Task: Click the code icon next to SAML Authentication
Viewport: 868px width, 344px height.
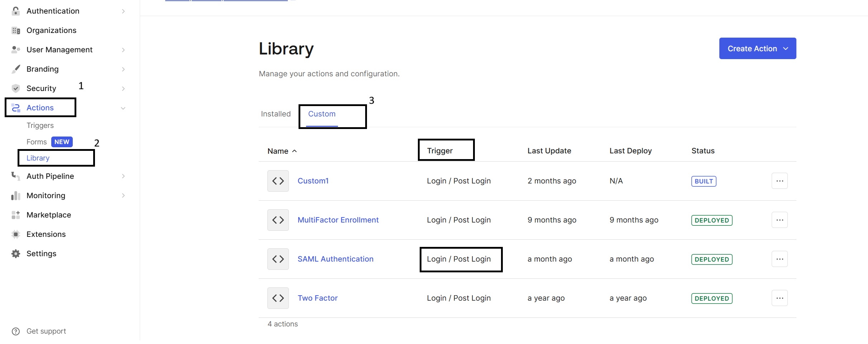Action: pyautogui.click(x=278, y=259)
